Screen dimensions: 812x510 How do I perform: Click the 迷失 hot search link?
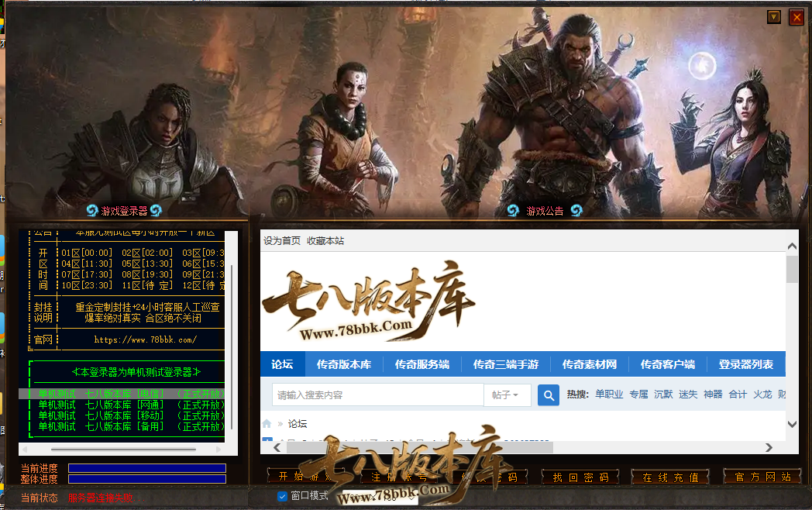(x=688, y=395)
